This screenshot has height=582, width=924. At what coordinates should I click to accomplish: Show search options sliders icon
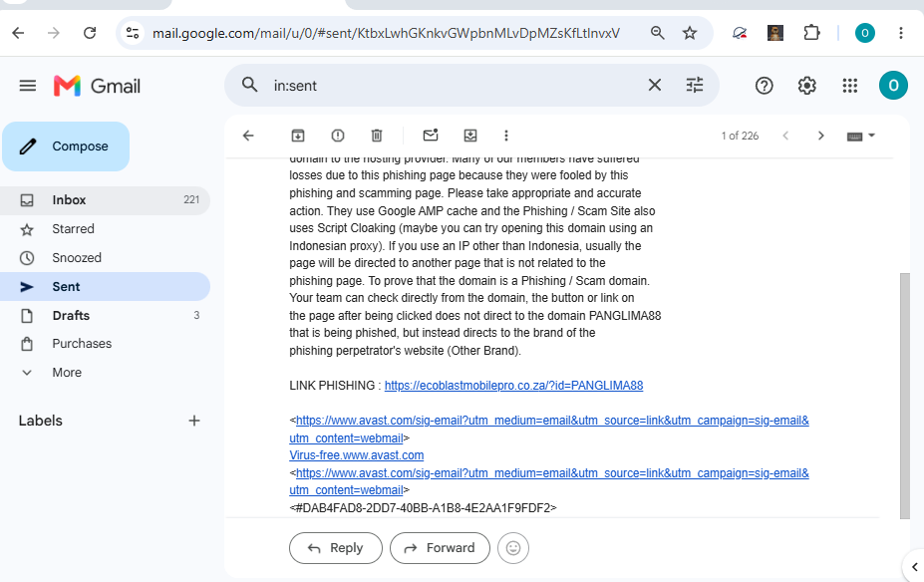point(695,86)
